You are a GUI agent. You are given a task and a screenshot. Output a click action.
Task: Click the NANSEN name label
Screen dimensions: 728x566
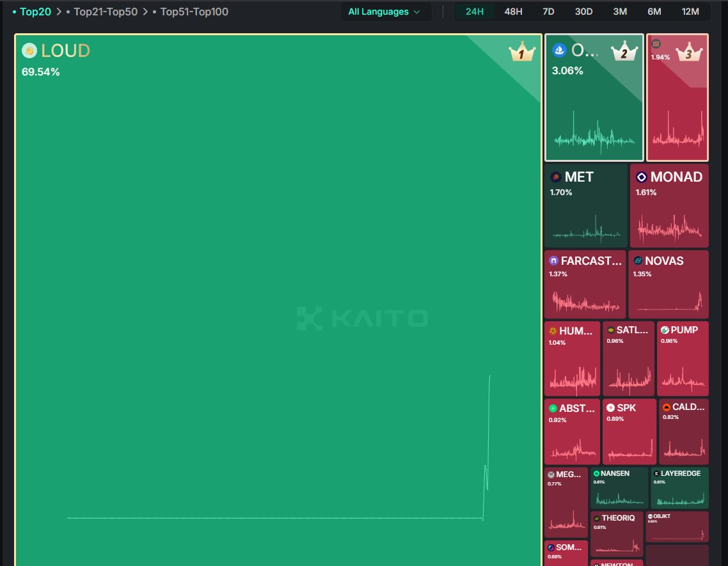coord(615,474)
